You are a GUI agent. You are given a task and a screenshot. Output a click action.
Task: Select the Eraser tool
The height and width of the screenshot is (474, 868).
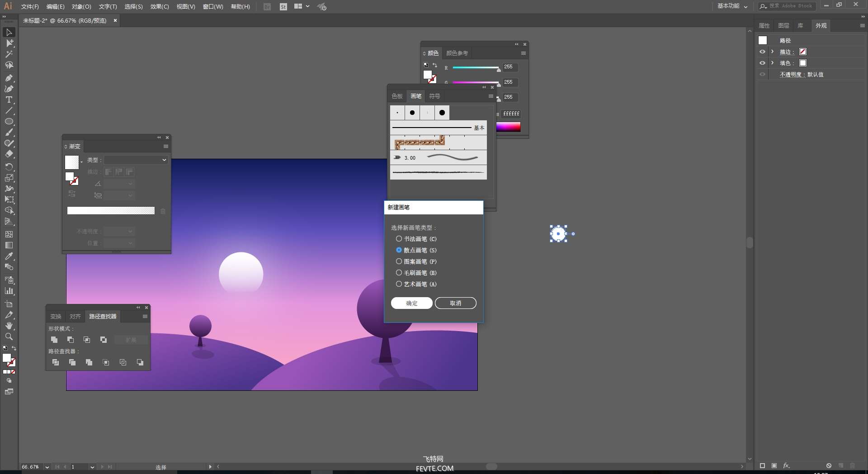point(9,154)
